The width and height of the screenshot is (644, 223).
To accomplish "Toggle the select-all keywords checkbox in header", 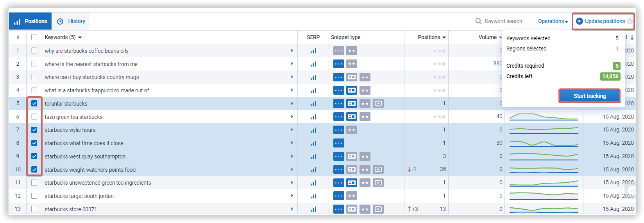I will 34,37.
